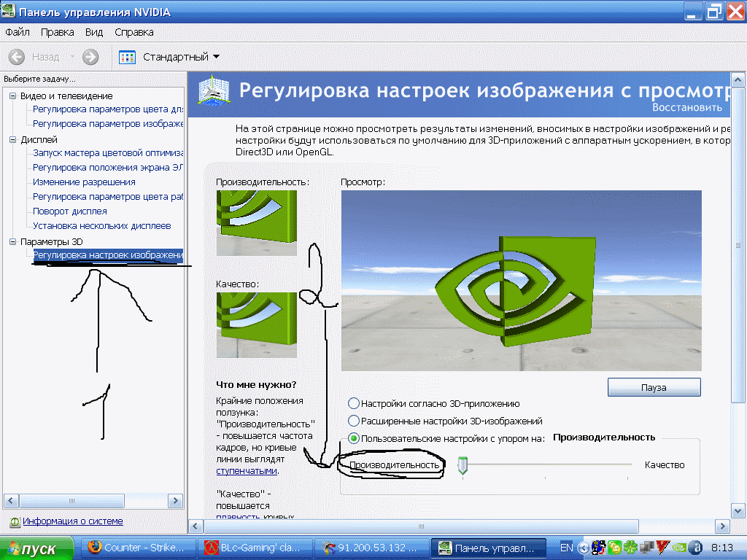Click the Back (Назад) arrow icon
Image resolution: width=747 pixels, height=560 pixels.
(17, 57)
